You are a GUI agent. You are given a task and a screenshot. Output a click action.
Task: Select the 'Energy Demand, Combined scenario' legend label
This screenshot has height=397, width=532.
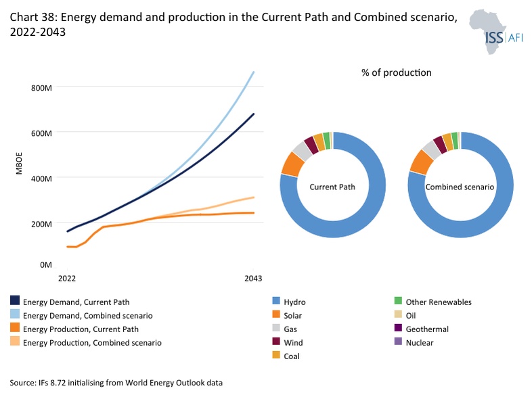pyautogui.click(x=88, y=316)
